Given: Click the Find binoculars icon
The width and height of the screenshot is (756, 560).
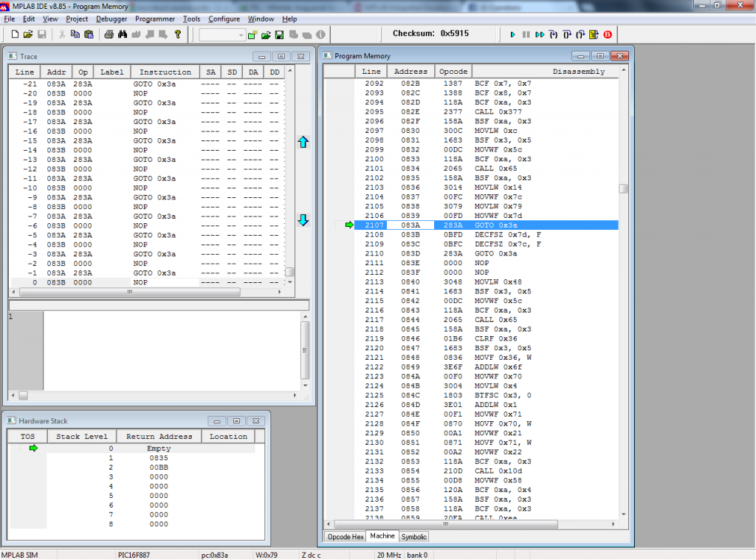Looking at the screenshot, I should pos(123,34).
